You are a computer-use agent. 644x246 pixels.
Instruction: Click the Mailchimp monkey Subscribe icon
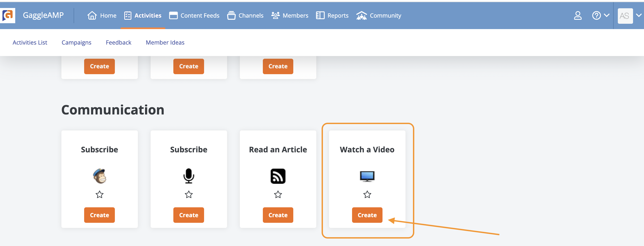pyautogui.click(x=100, y=176)
